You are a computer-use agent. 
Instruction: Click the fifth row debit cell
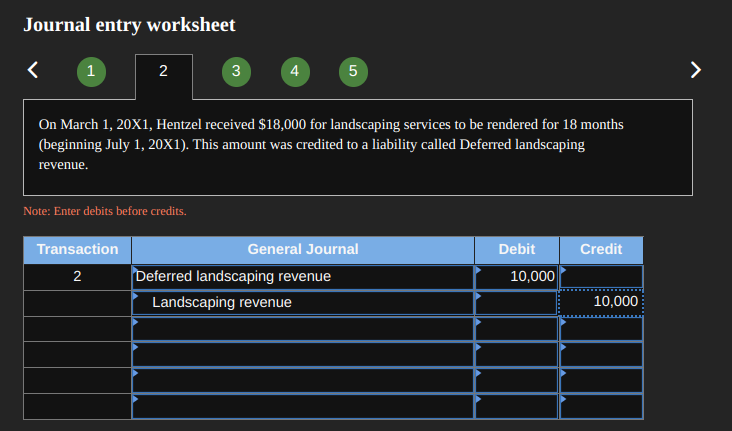click(516, 380)
